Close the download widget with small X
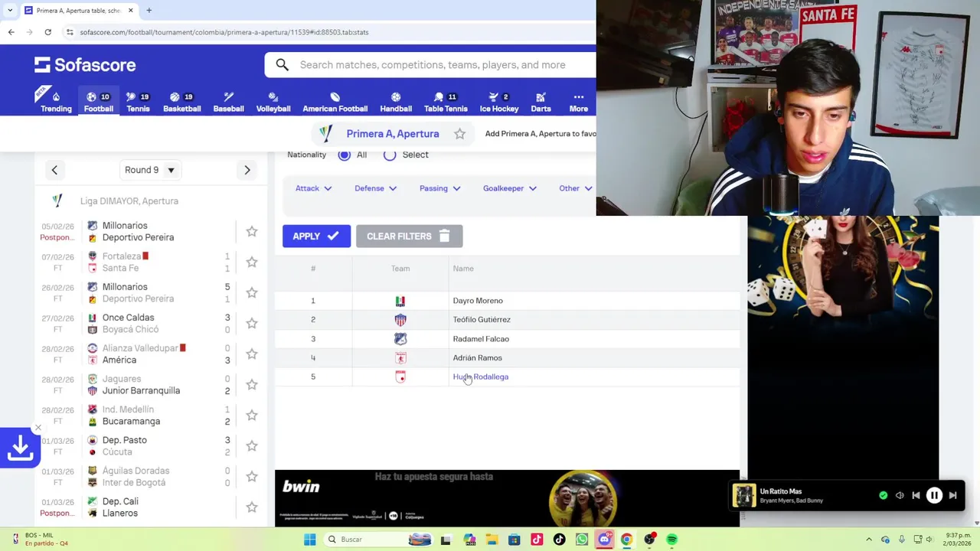 (38, 428)
